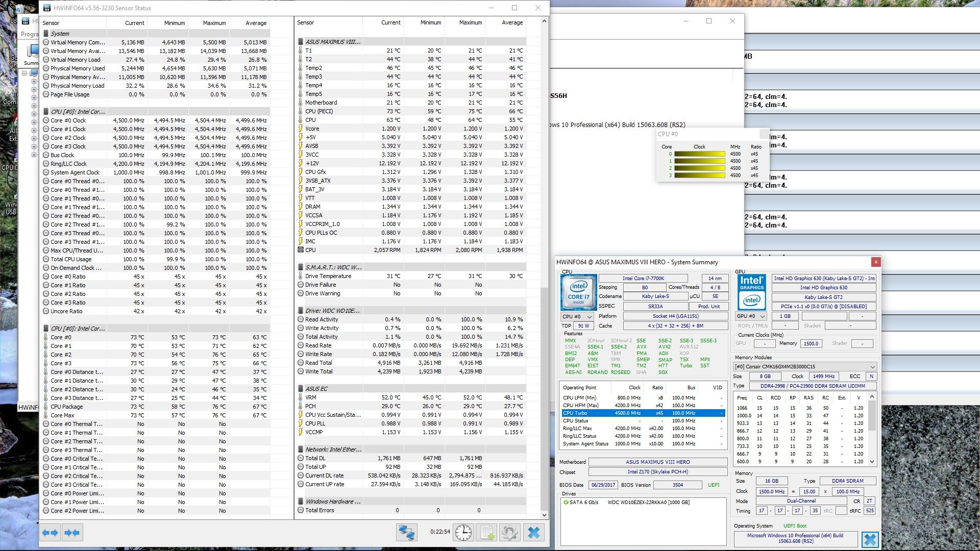Click the Intel Core i7 logo
Screen dimensions: 980x551
pyautogui.click(x=578, y=292)
